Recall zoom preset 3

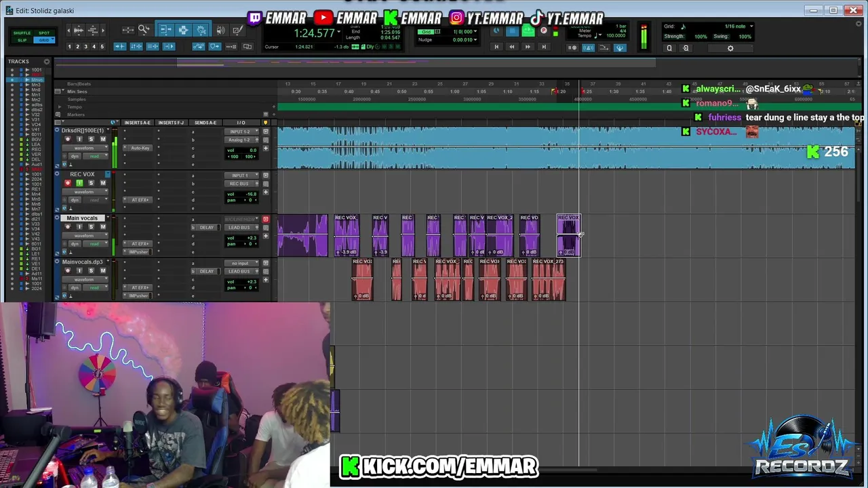coord(85,47)
